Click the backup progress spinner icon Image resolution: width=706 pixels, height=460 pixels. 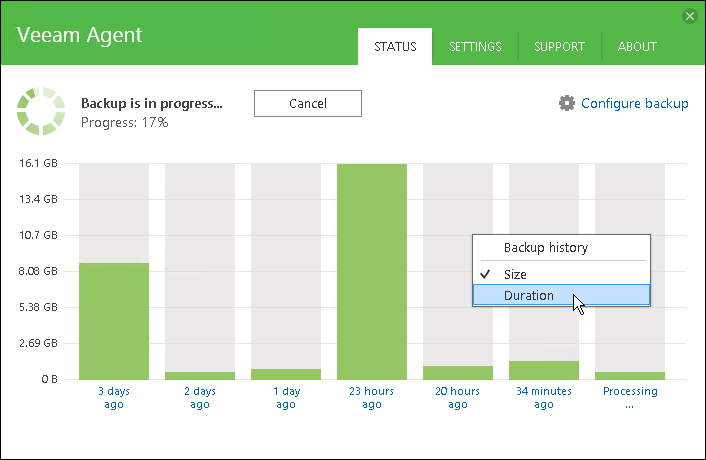coord(41,110)
